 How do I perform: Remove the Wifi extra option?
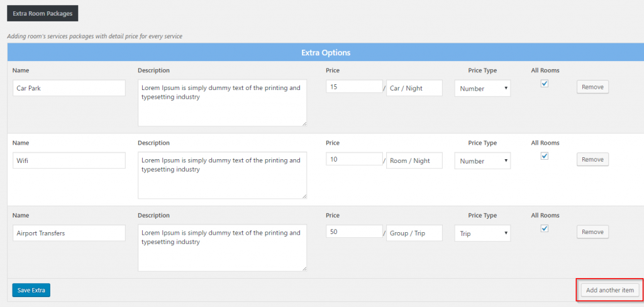coord(592,160)
